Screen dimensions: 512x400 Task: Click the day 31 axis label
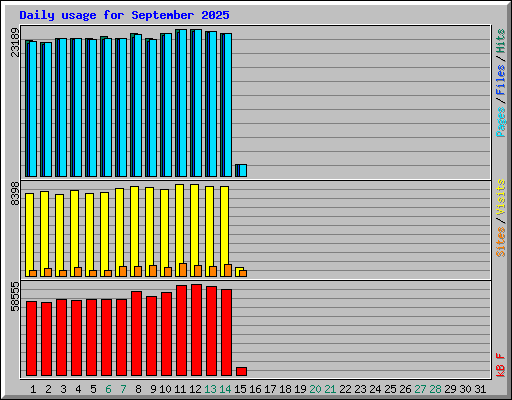click(480, 389)
